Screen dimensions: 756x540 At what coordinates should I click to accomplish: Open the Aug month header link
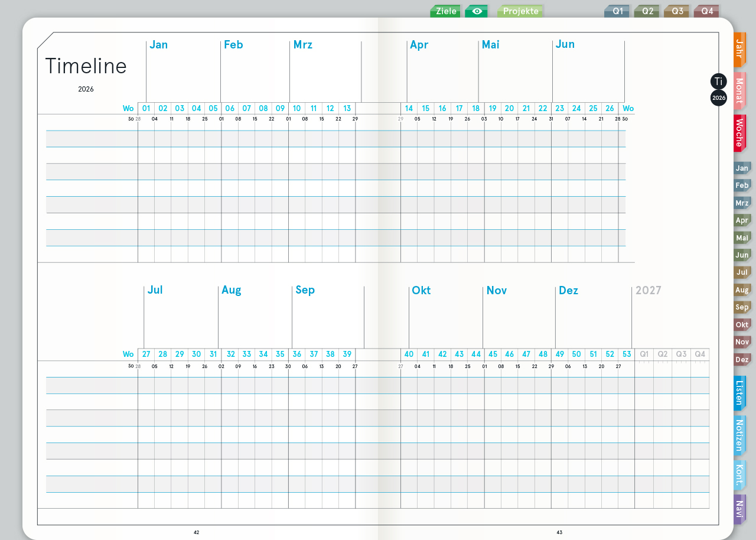click(232, 290)
